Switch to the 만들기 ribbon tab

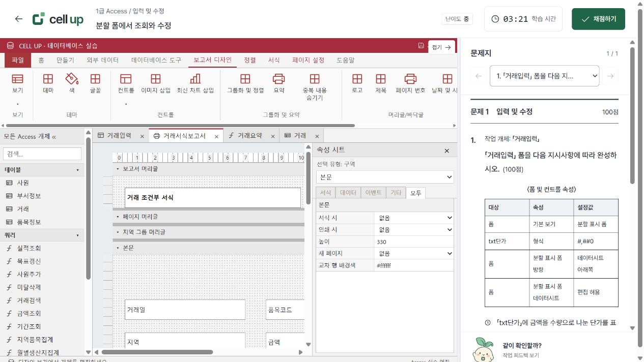(x=65, y=60)
